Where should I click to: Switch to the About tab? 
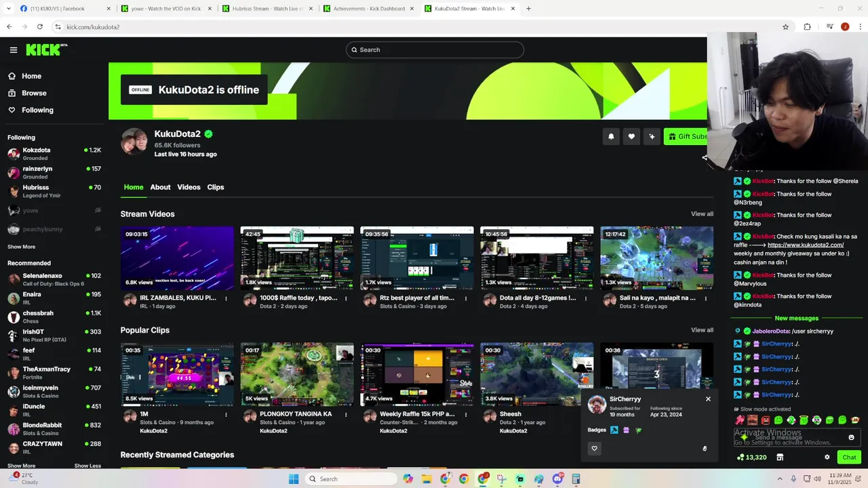pos(160,187)
